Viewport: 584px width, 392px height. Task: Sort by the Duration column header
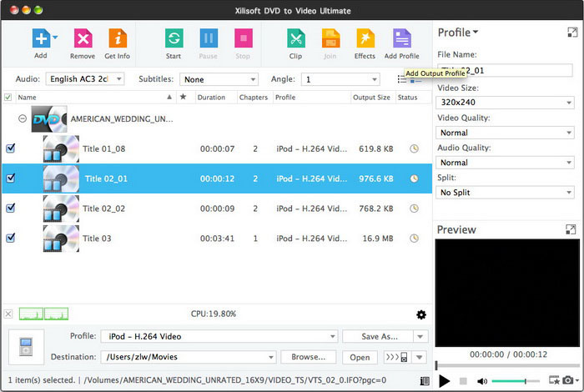click(216, 97)
